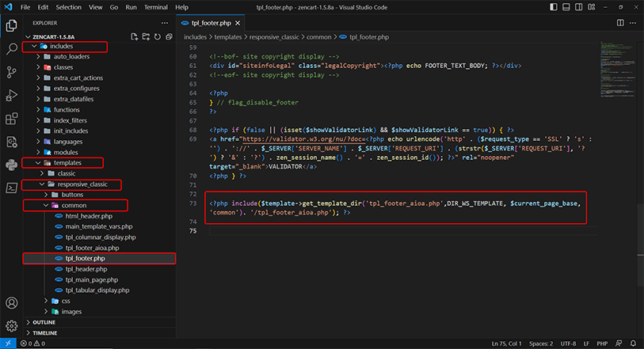Open the Python icon in activity bar
This screenshot has width=644, height=349.
click(12, 165)
